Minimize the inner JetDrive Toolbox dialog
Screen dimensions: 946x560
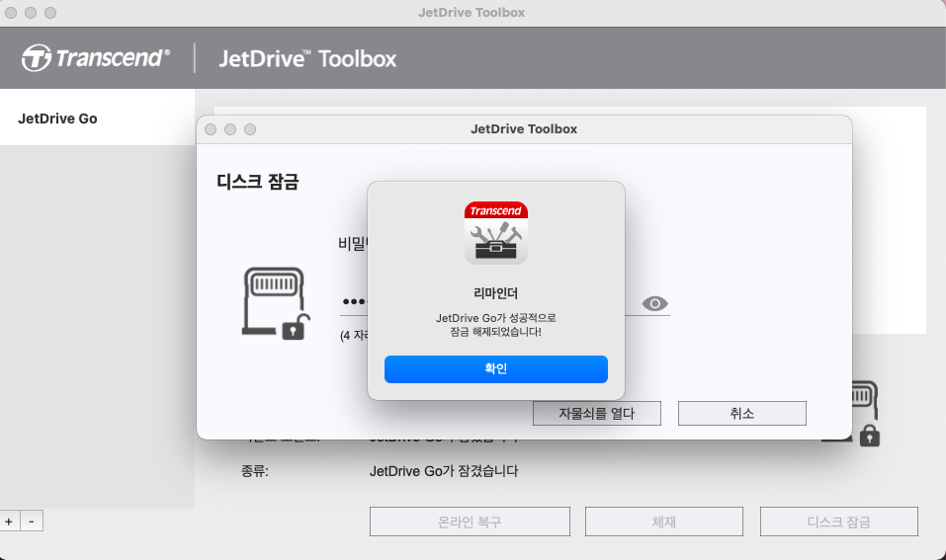point(230,129)
